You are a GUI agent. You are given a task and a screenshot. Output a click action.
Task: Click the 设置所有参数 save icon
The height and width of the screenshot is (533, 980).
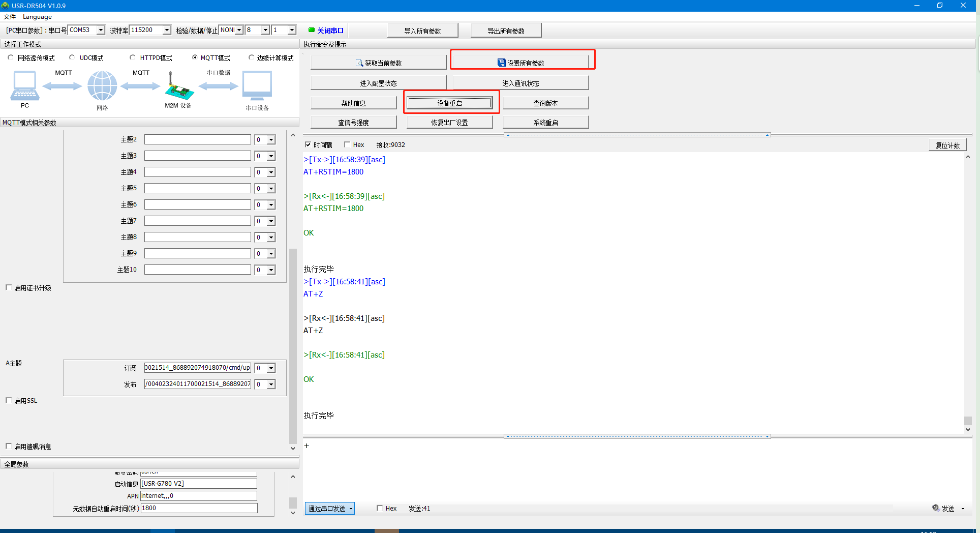coord(501,63)
